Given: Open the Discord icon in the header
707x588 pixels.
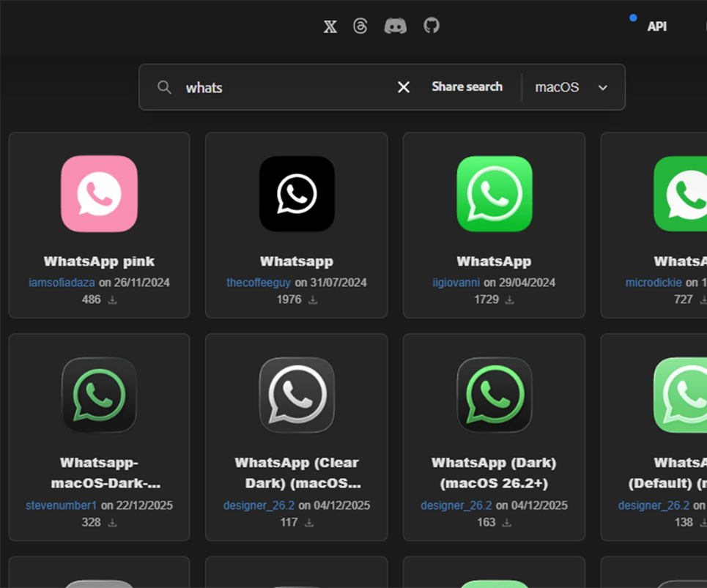Looking at the screenshot, I should [x=396, y=26].
